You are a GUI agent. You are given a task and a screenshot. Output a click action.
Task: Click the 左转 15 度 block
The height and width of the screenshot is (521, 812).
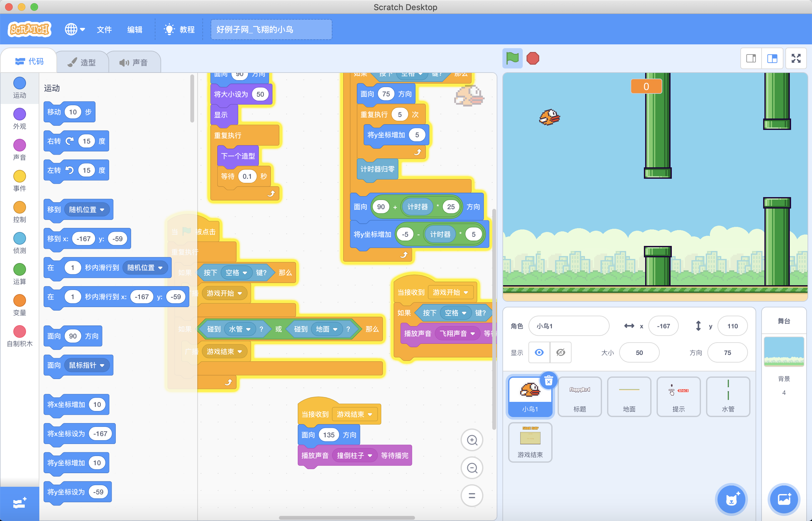76,170
